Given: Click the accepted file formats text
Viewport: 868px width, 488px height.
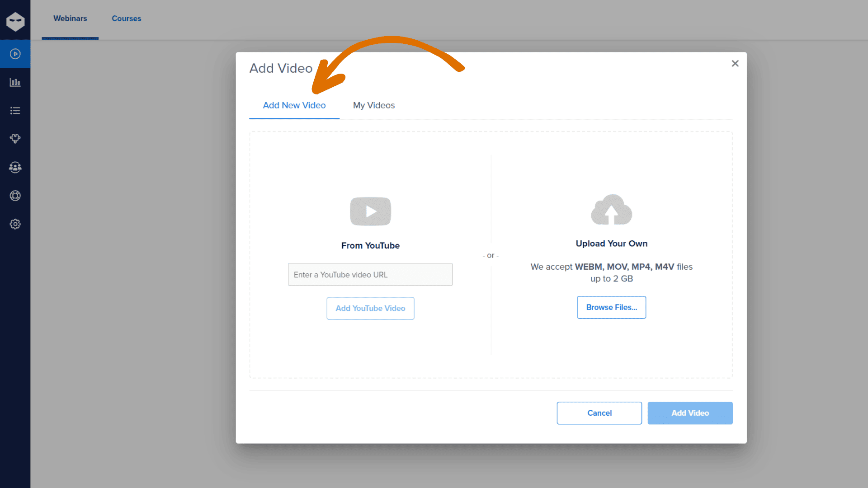Looking at the screenshot, I should click(x=611, y=272).
